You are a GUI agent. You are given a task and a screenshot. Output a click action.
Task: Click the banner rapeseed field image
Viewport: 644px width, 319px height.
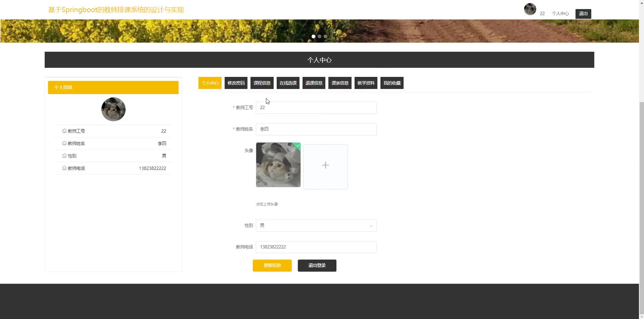pos(319,31)
